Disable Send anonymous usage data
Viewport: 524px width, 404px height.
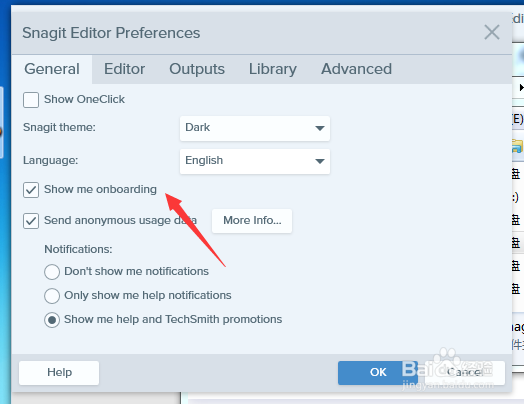coord(31,221)
